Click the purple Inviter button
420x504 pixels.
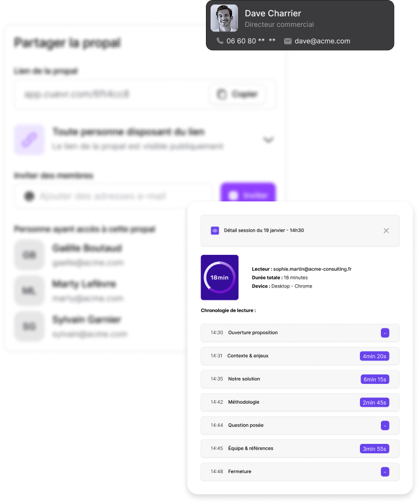pyautogui.click(x=248, y=193)
